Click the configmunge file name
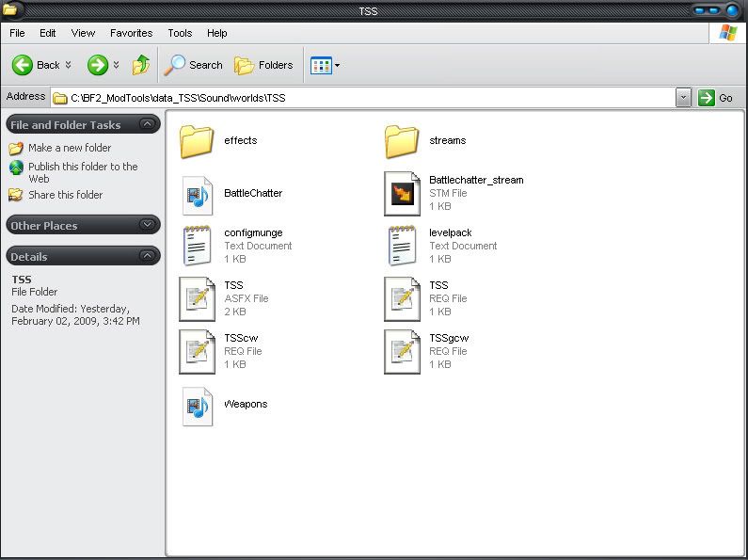The width and height of the screenshot is (748, 560). (253, 232)
